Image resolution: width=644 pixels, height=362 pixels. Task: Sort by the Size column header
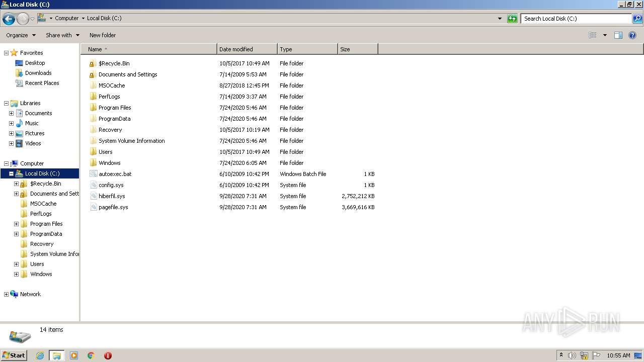(358, 49)
